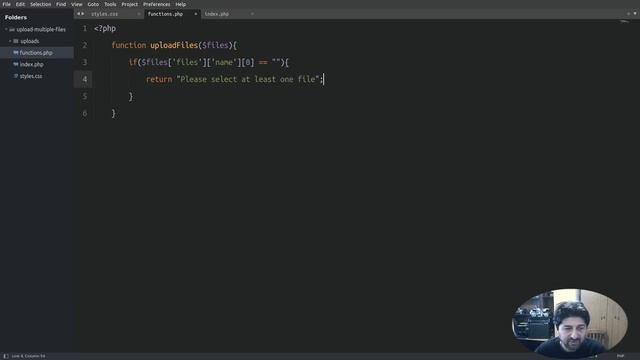Switch to the functions.php tab

tap(165, 14)
